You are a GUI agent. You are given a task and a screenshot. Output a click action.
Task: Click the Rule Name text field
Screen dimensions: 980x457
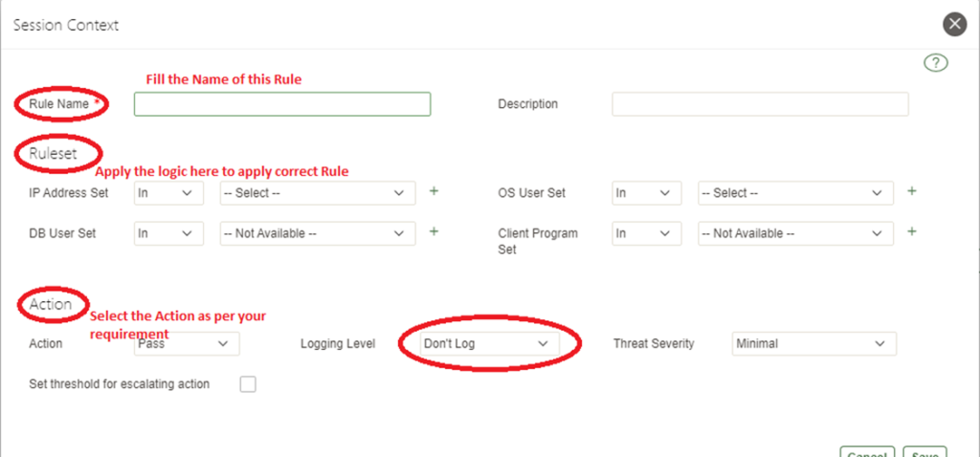coord(282,104)
